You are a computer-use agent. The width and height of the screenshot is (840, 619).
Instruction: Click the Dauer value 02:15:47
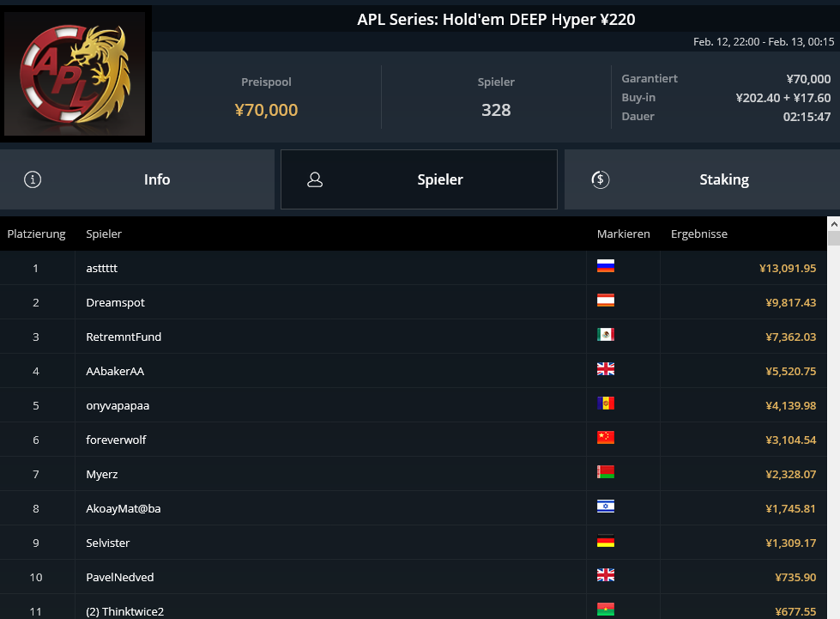coord(807,117)
